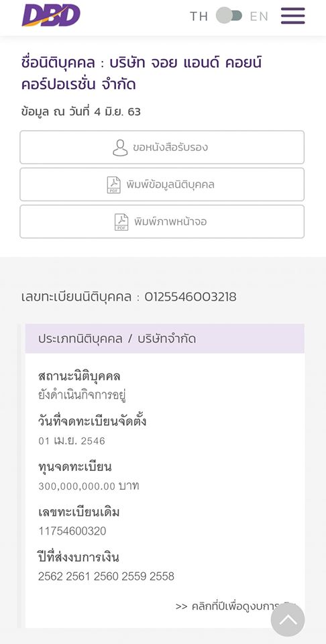Image resolution: width=326 pixels, height=644 pixels.
Task: Open financial statement year 2559
Action: pyautogui.click(x=133, y=576)
